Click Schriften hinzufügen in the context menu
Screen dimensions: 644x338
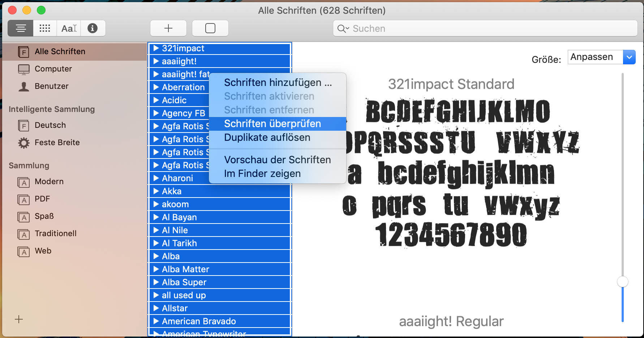coord(278,83)
